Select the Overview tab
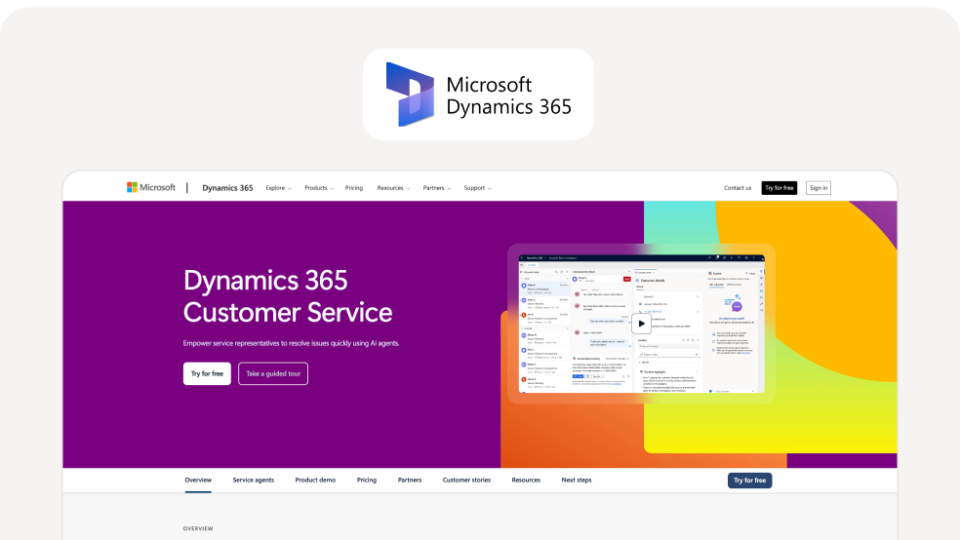The image size is (960, 540). click(198, 480)
